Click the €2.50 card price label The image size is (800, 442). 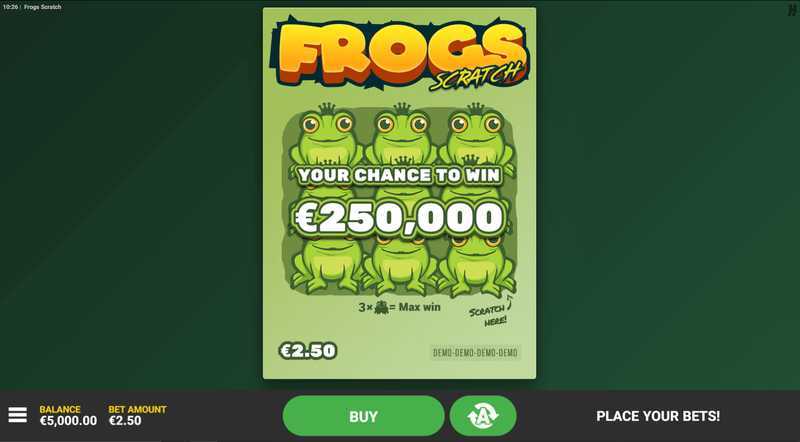point(308,351)
